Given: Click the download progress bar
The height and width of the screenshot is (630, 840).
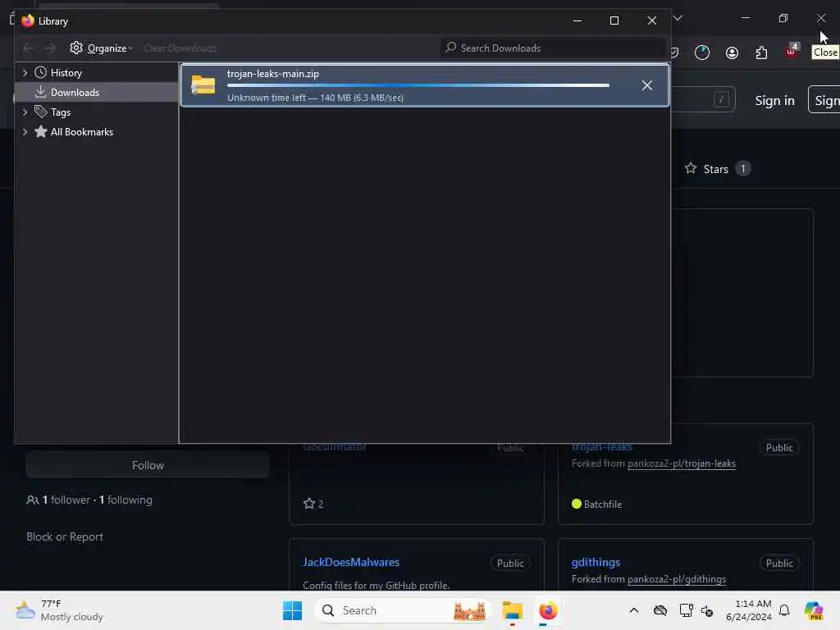Looking at the screenshot, I should coord(418,85).
